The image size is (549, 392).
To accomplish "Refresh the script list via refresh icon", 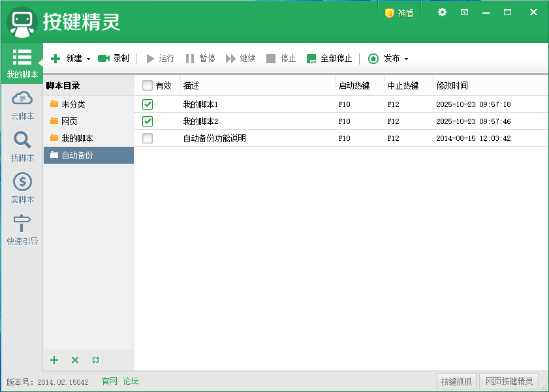I will 96,359.
